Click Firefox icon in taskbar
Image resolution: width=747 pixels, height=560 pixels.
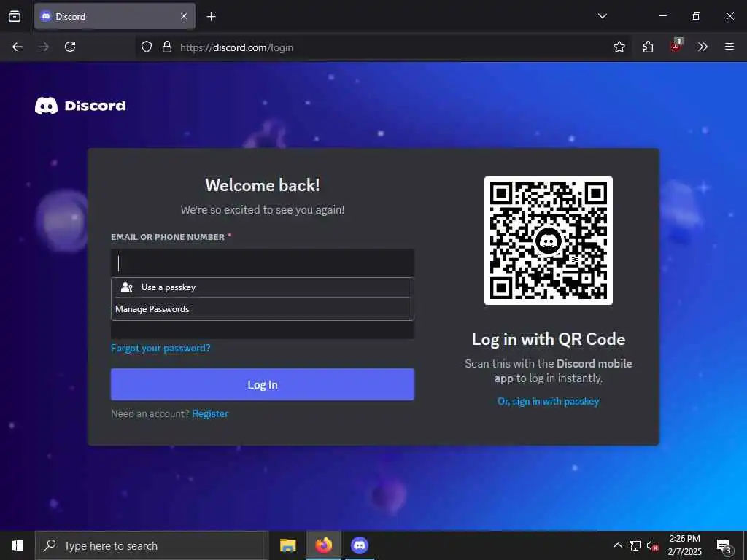[323, 545]
